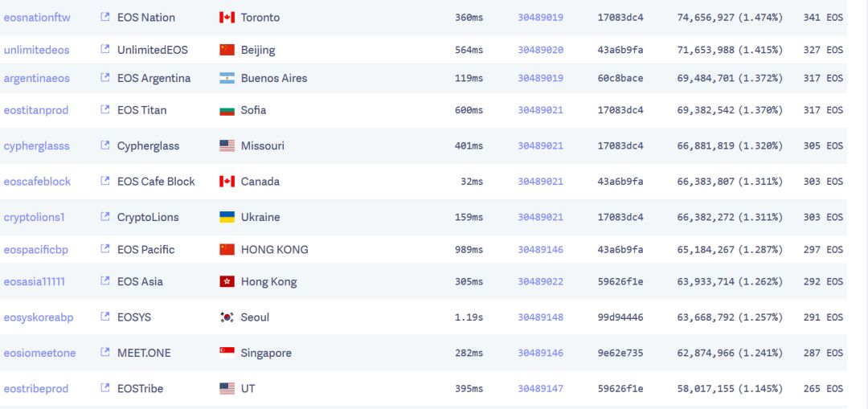Image resolution: width=868 pixels, height=409 pixels.
Task: Click the Bulgaria flag next to Sofia
Action: pyautogui.click(x=227, y=110)
